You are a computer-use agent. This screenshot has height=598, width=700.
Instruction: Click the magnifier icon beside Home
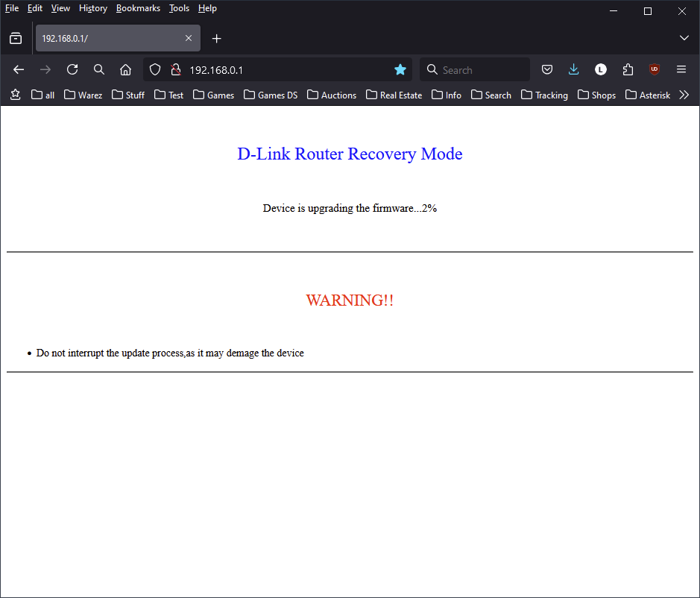pyautogui.click(x=99, y=69)
